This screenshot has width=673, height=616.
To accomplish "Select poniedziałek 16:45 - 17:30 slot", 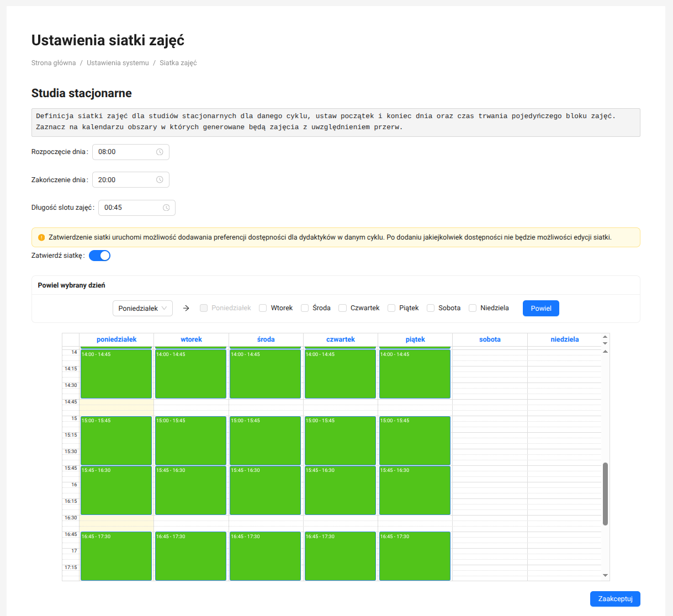I will point(116,556).
